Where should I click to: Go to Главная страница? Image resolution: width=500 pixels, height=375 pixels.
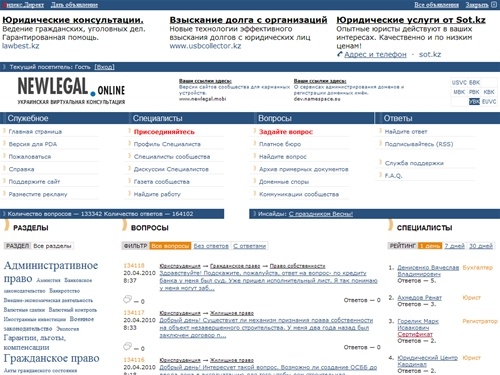tap(35, 132)
